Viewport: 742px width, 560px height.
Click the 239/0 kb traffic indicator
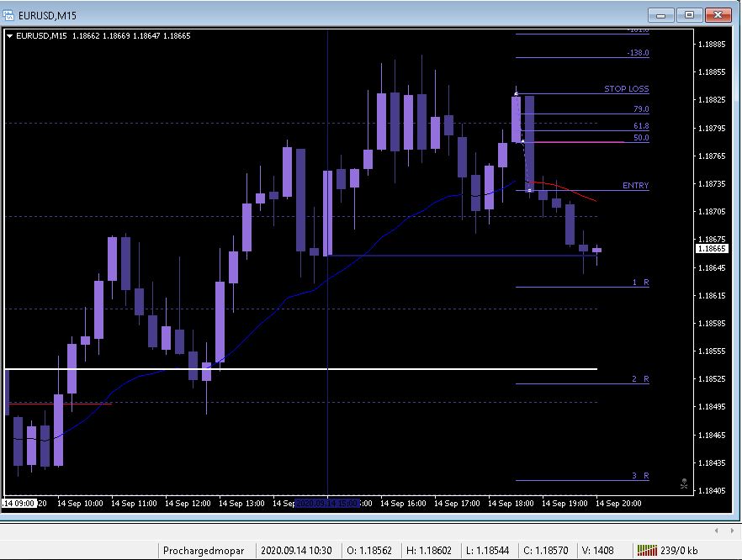(x=679, y=551)
